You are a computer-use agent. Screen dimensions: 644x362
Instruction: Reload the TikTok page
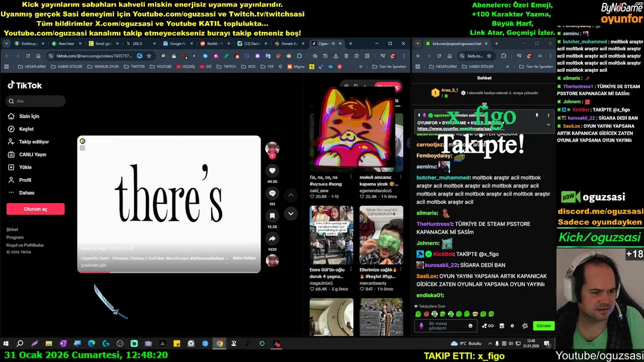point(28,56)
